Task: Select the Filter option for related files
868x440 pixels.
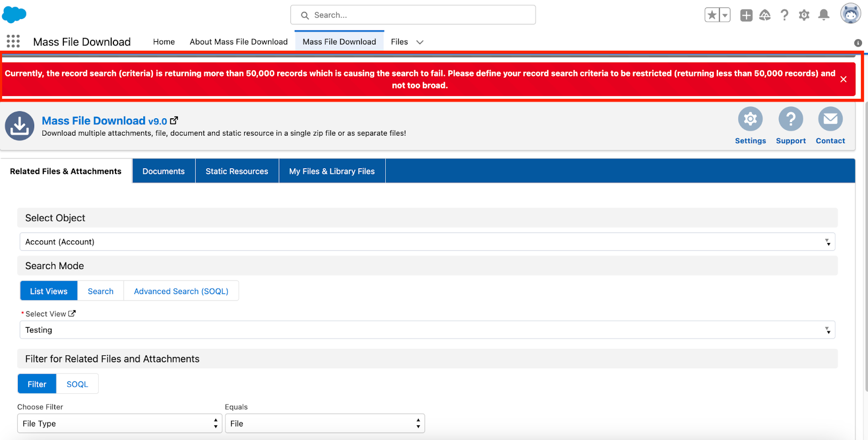Action: pyautogui.click(x=37, y=384)
